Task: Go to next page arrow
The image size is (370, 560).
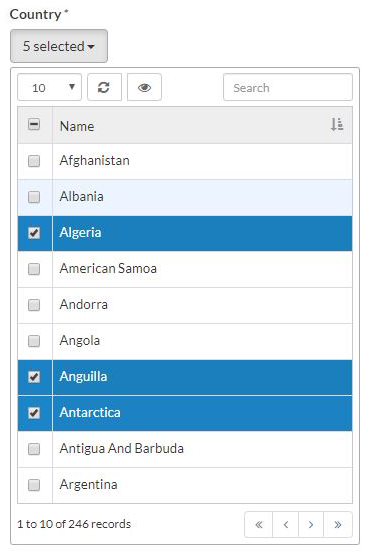Action: click(311, 524)
